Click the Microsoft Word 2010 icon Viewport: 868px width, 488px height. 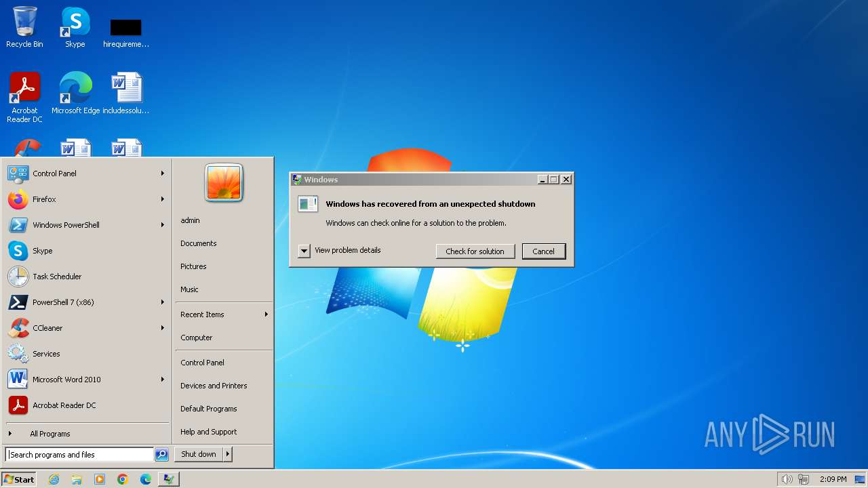[18, 380]
